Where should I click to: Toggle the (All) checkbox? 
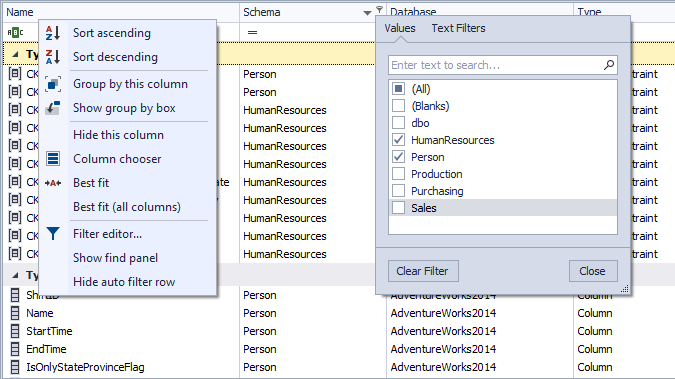pyautogui.click(x=399, y=89)
